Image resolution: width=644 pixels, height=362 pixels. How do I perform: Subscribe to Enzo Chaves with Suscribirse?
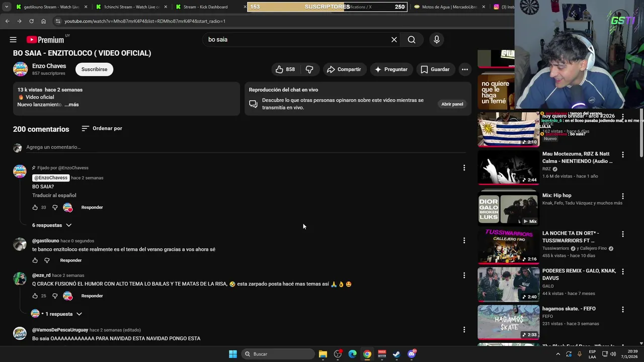[95, 69]
